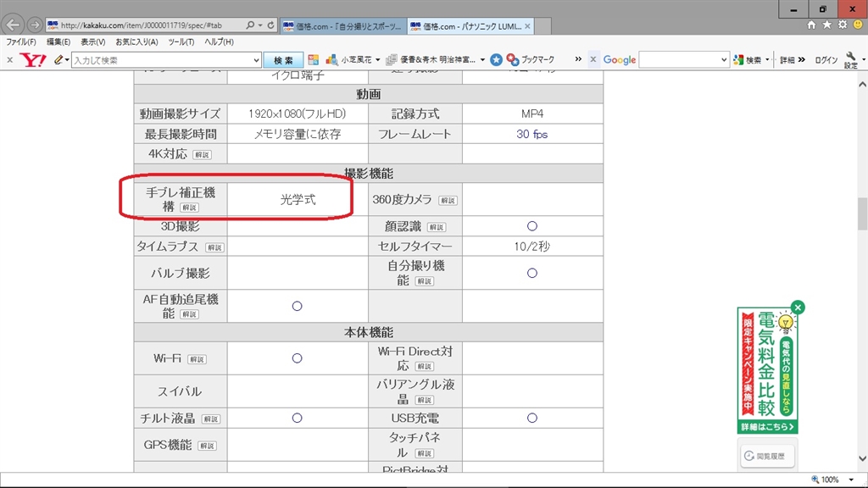
Task: Open the 表示(V) menu
Action: click(93, 42)
